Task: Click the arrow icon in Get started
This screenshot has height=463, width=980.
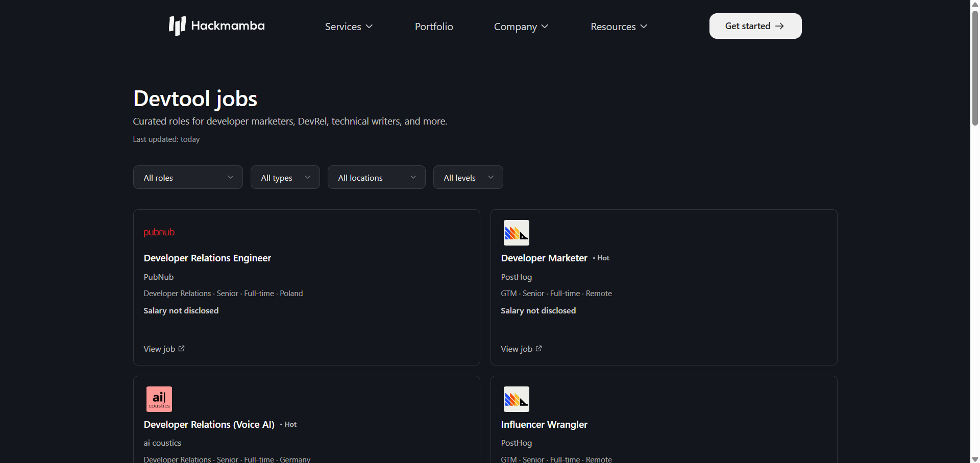Action: tap(779, 26)
